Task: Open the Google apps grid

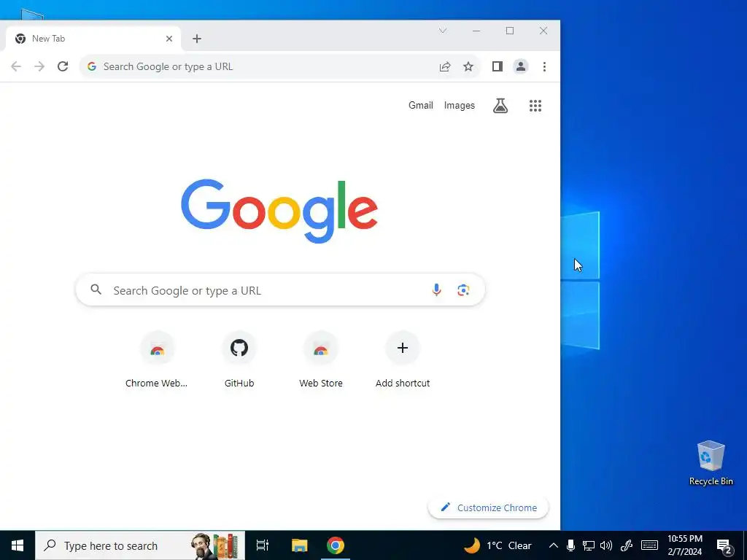Action: pyautogui.click(x=535, y=106)
